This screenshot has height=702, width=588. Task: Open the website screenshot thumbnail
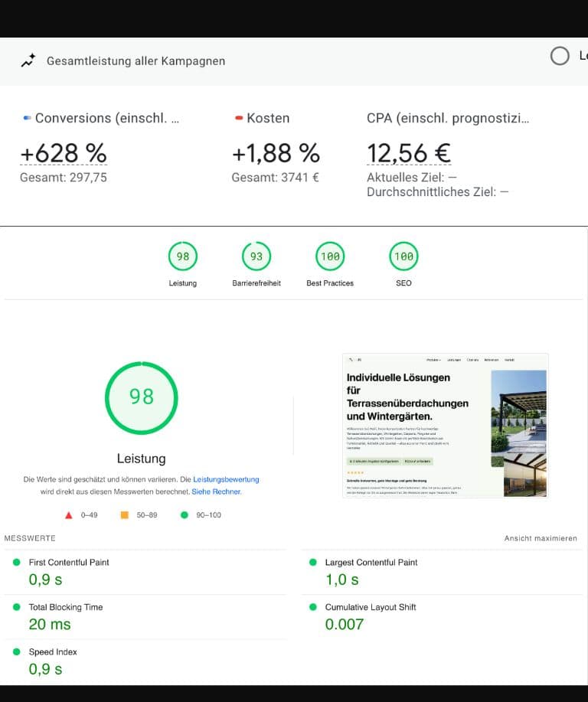click(x=445, y=426)
